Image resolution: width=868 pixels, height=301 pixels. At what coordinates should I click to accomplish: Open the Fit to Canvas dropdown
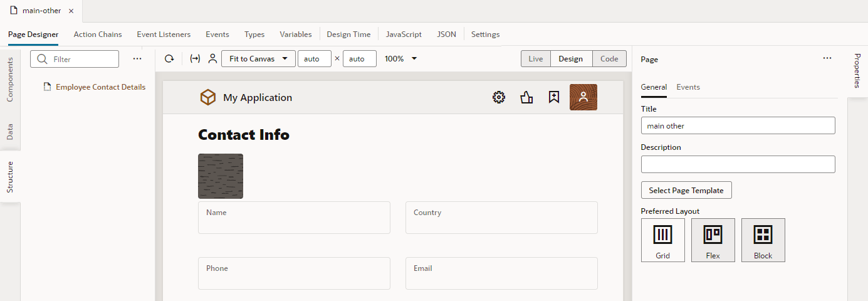(258, 59)
